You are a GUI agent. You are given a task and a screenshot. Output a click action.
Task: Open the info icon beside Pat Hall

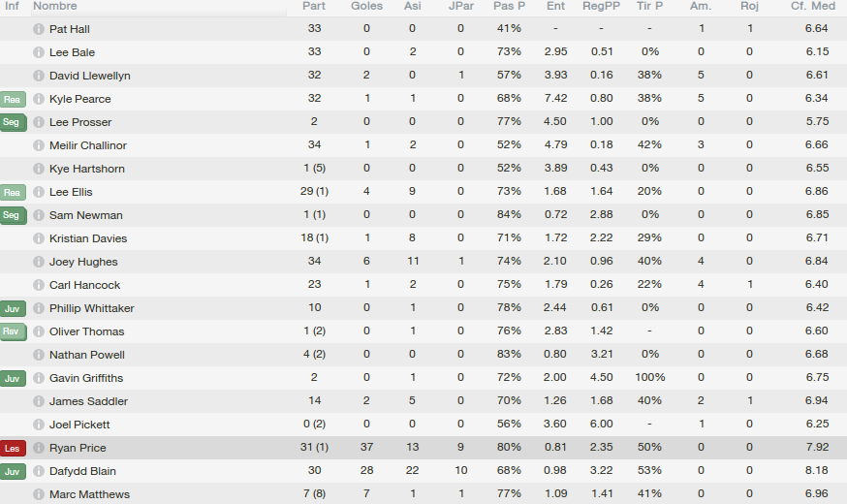[39, 29]
